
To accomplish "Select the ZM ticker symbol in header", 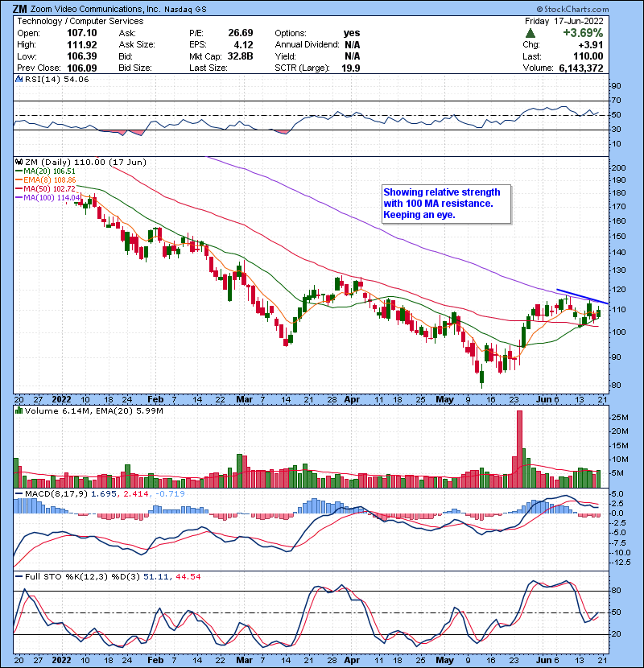I will click(19, 9).
